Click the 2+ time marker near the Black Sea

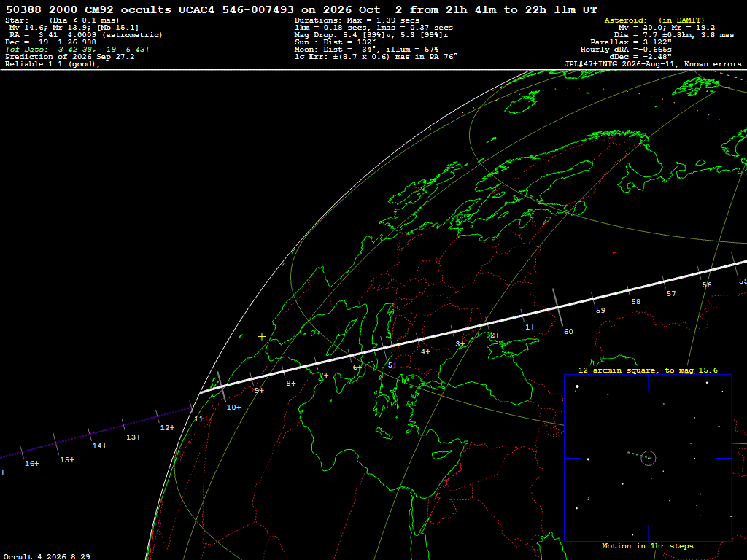click(495, 335)
